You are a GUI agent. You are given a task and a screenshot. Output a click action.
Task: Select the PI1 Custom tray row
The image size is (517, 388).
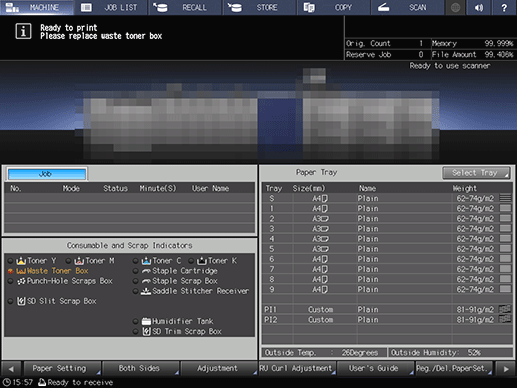(x=387, y=309)
